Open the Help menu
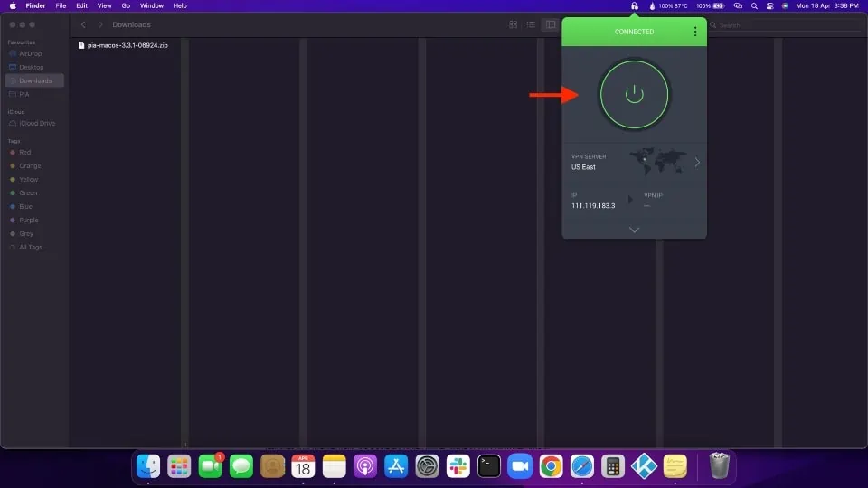The height and width of the screenshot is (488, 868). click(180, 6)
